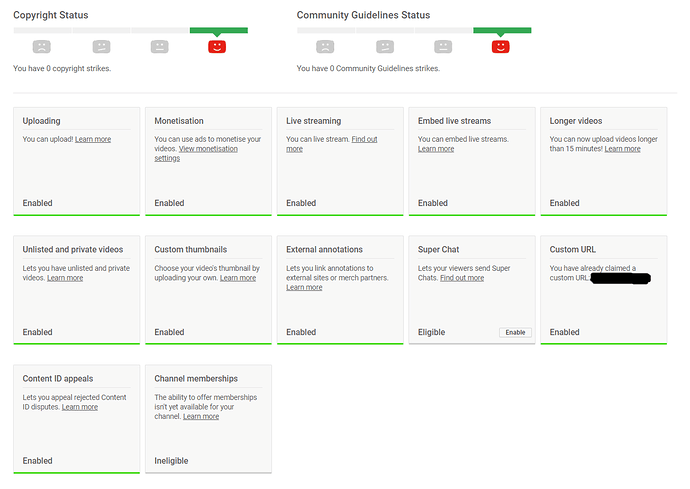This screenshot has width=690, height=489.
Task: Open View monetisation settings link
Action: pyautogui.click(x=196, y=153)
